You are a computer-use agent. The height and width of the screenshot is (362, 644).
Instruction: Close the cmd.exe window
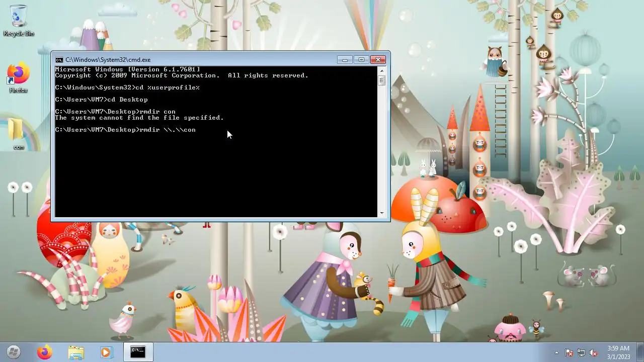tap(378, 60)
